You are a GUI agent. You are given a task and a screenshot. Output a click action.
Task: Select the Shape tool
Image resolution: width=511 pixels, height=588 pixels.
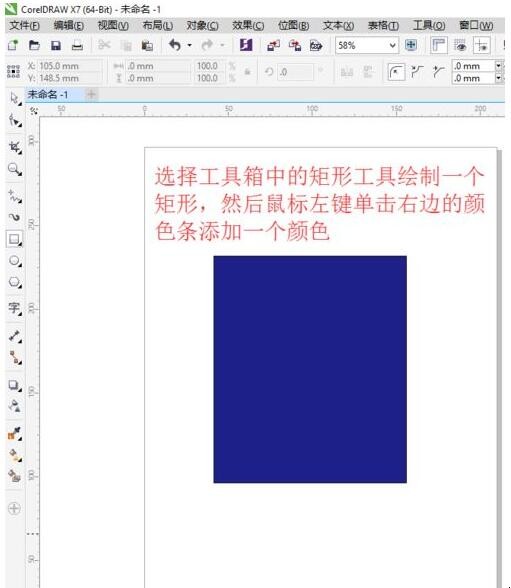coord(14,120)
